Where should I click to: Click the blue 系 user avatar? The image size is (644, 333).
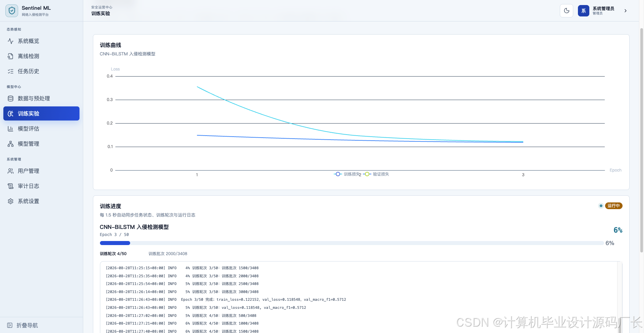point(584,11)
